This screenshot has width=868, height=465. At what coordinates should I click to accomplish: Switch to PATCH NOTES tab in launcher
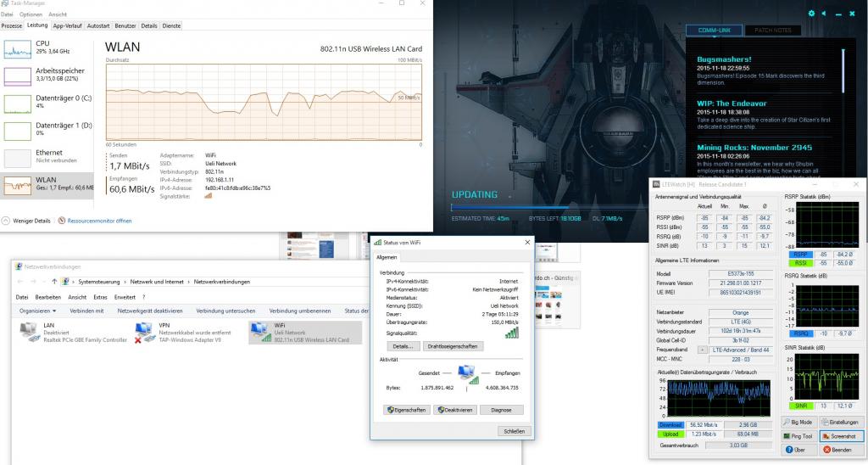point(773,30)
